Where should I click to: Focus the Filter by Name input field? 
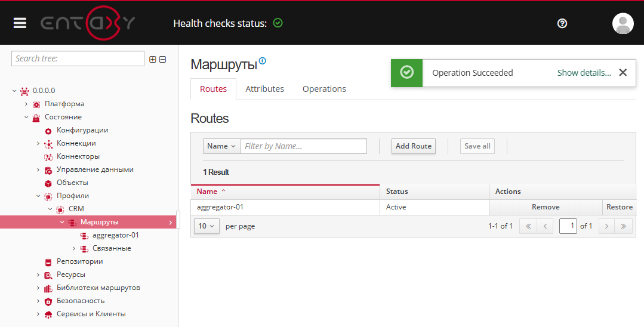point(304,146)
